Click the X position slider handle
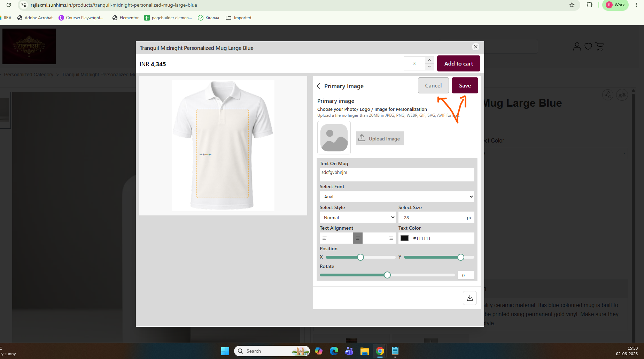 (x=360, y=257)
